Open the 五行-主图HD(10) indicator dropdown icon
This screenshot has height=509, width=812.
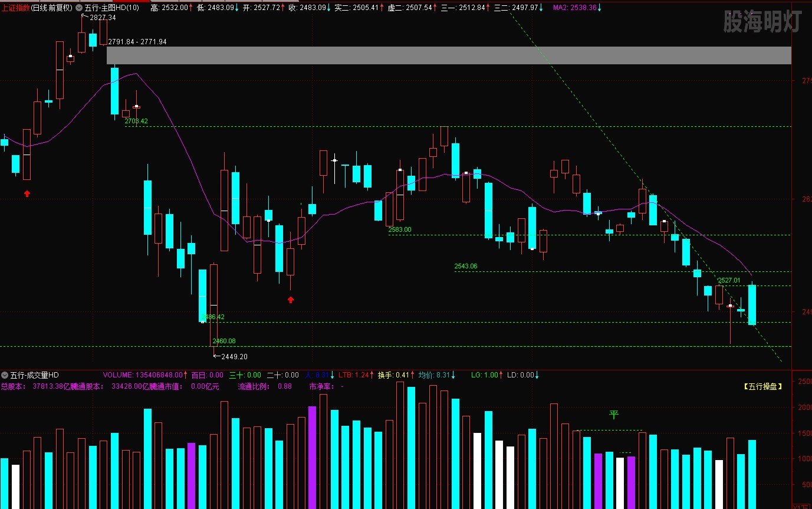tap(79, 8)
